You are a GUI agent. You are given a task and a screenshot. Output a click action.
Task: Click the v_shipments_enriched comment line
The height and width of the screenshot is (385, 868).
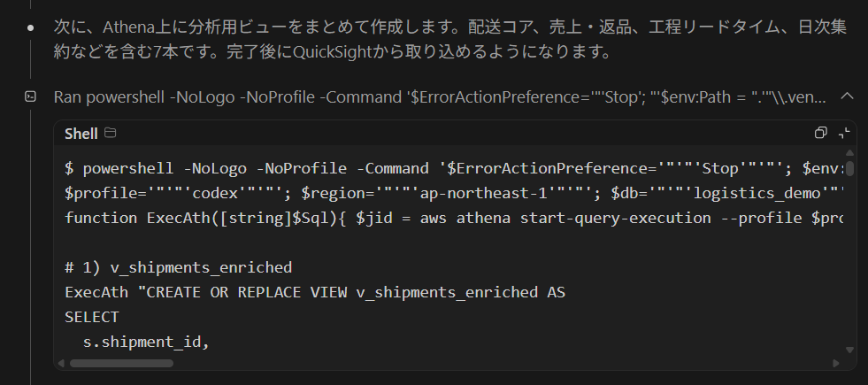178,267
